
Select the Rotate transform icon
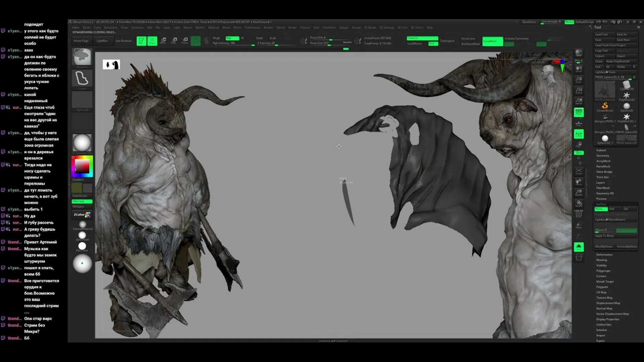coord(185,41)
